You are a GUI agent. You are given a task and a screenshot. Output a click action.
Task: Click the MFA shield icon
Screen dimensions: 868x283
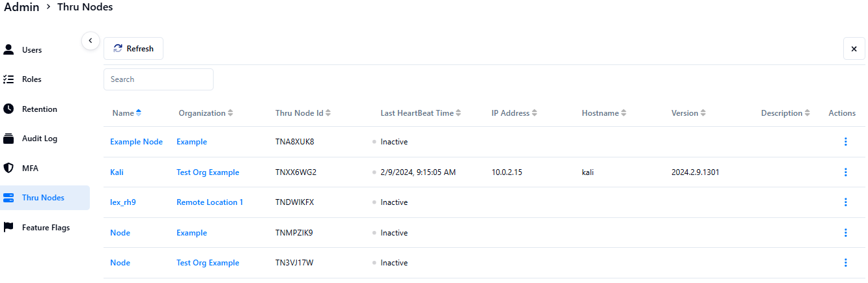click(x=8, y=168)
